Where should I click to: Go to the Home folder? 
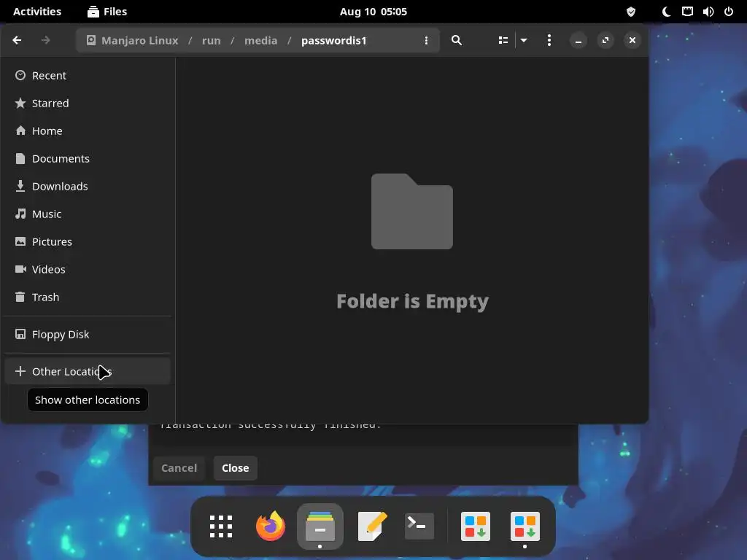(x=88, y=131)
